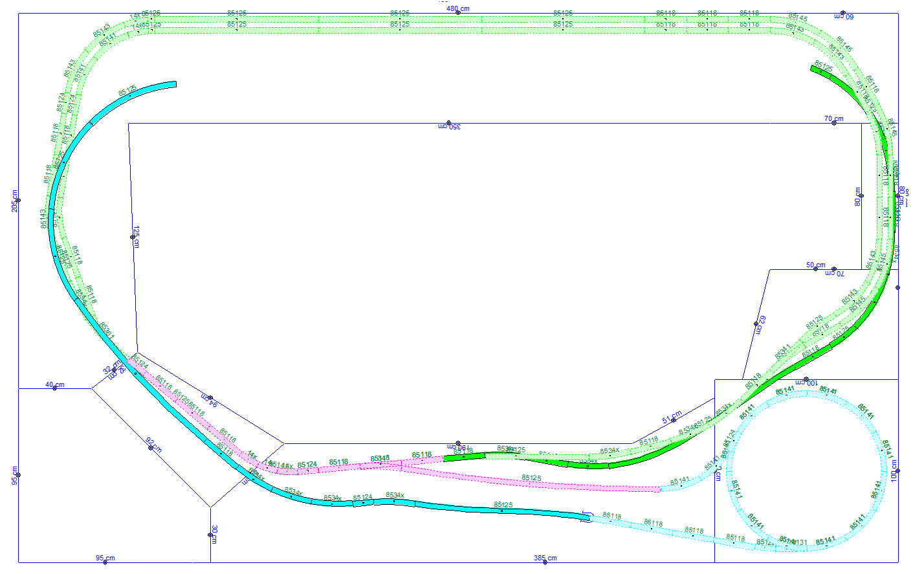Click the 51 cm dimension handle
Viewport: 924px width, 574px height.
[x=674, y=420]
